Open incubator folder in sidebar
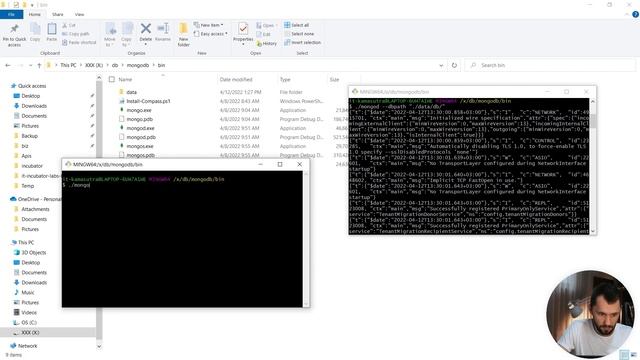This screenshot has width=640, height=360. [x=32, y=166]
